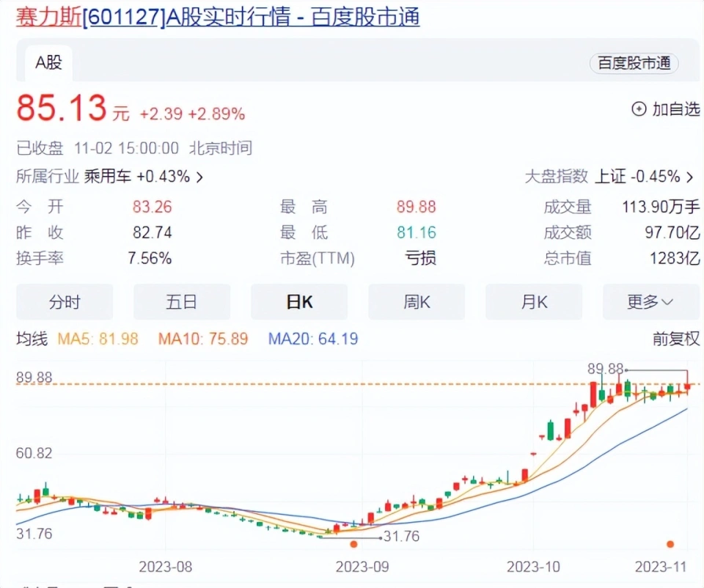Switch to the 五日 chart tab
This screenshot has height=588, width=704.
point(182,301)
